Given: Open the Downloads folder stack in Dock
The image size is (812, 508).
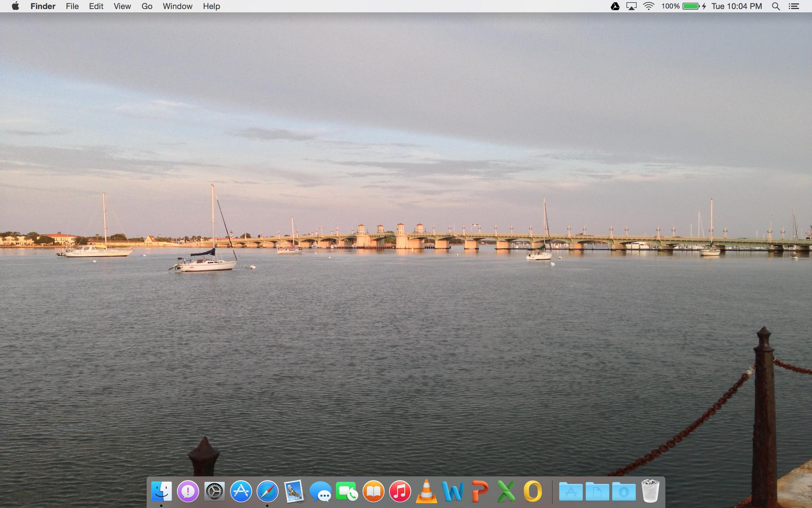Looking at the screenshot, I should pyautogui.click(x=624, y=492).
